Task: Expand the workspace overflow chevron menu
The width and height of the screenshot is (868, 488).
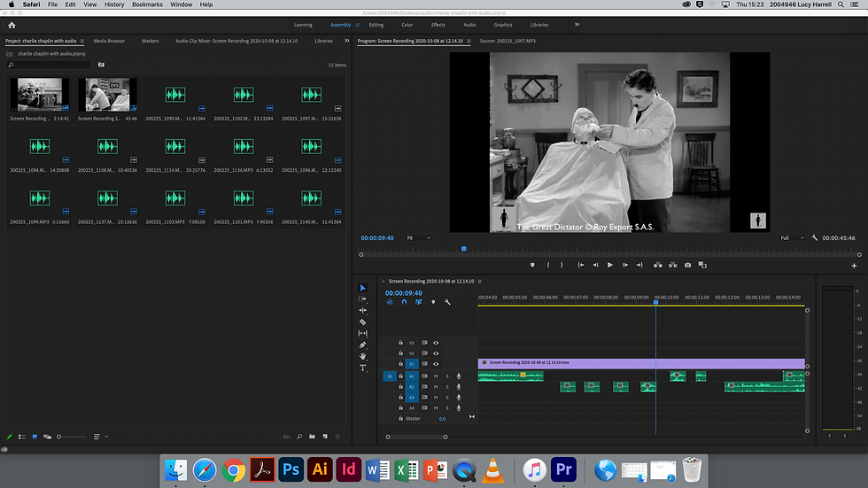Action: coord(577,25)
